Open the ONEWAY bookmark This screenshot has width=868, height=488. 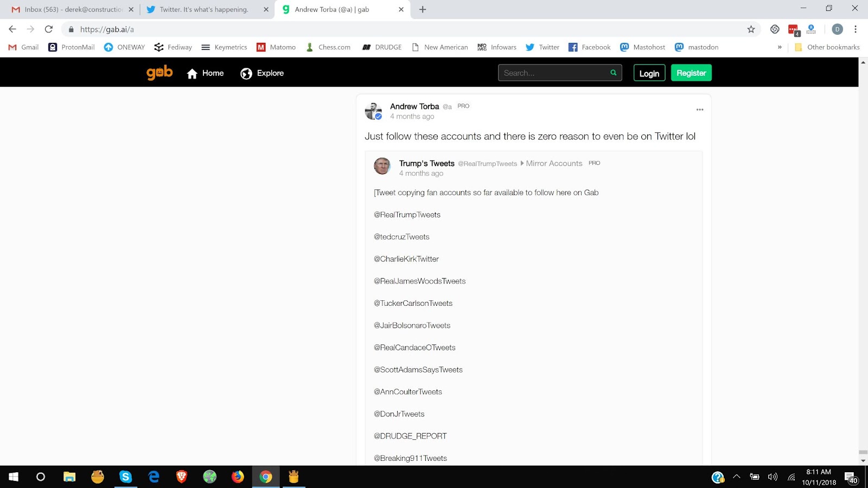(124, 47)
